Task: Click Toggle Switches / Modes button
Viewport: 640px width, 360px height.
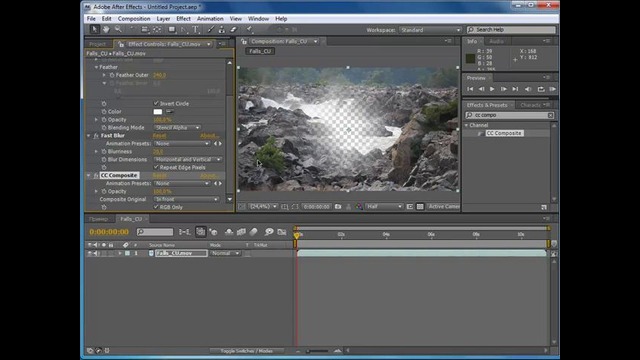Action: click(x=247, y=351)
